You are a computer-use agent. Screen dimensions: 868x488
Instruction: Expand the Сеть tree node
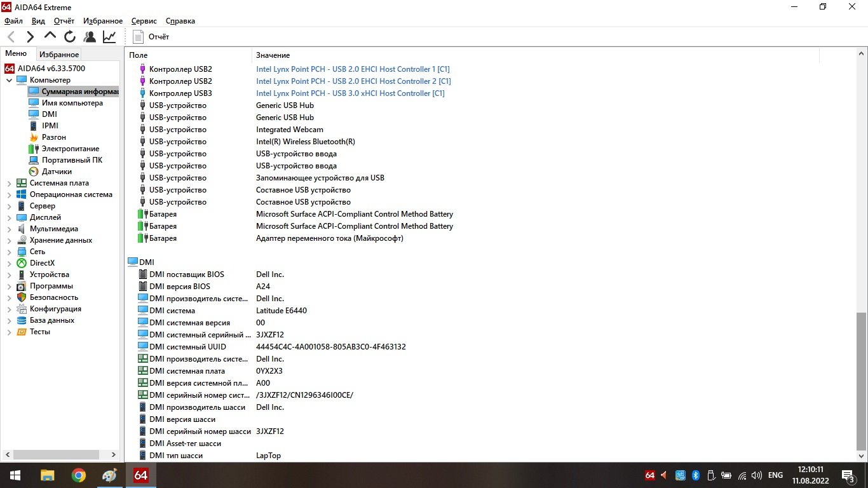9,252
